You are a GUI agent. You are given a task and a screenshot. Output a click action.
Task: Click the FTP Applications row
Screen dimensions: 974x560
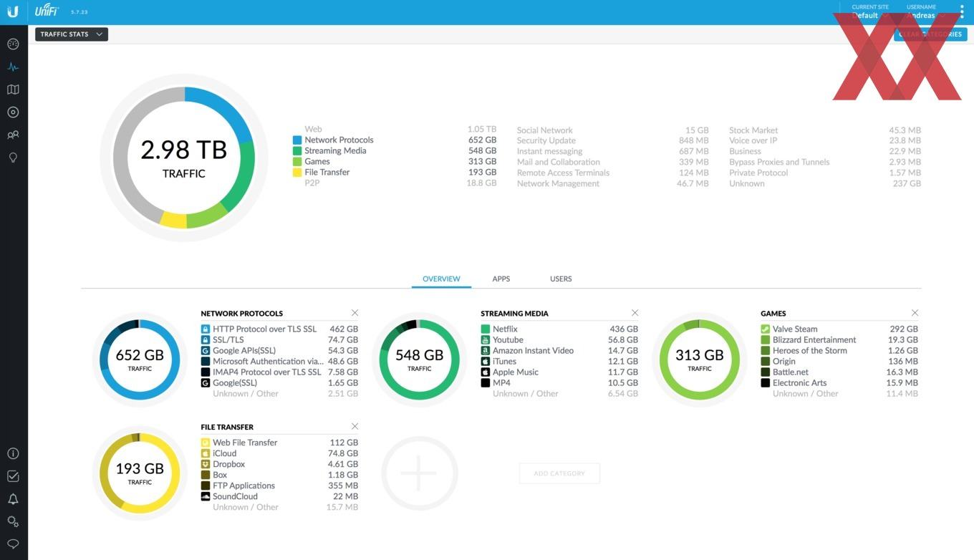click(x=279, y=486)
